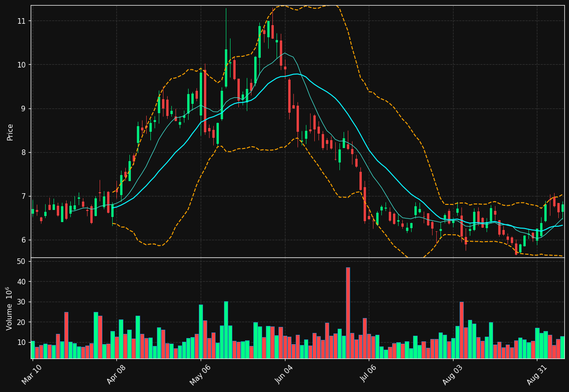The width and height of the screenshot is (569, 392).
Task: Click the 'Jun 04' date label
Action: [x=284, y=374]
